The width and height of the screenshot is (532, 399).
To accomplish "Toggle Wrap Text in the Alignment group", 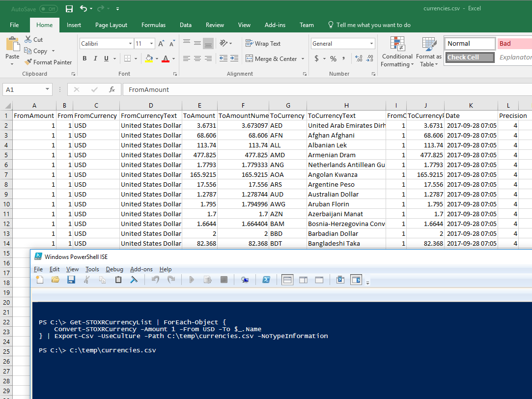I will (x=263, y=44).
